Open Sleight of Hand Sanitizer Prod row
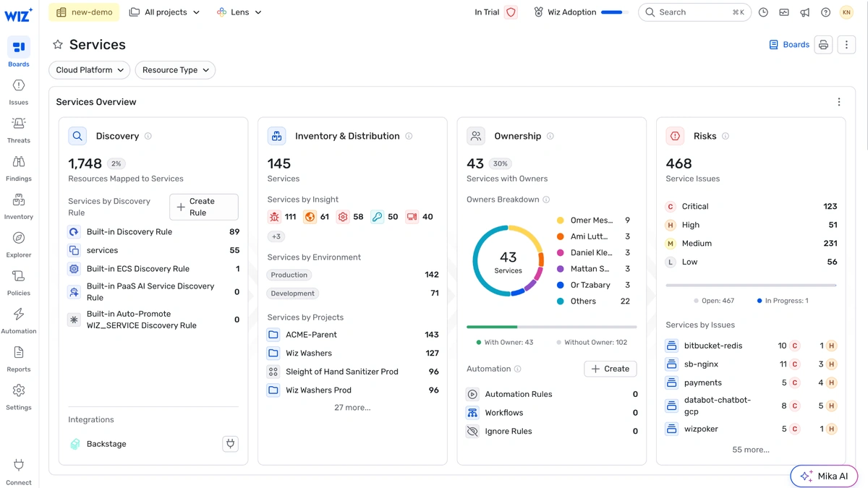The width and height of the screenshot is (868, 488). (353, 372)
